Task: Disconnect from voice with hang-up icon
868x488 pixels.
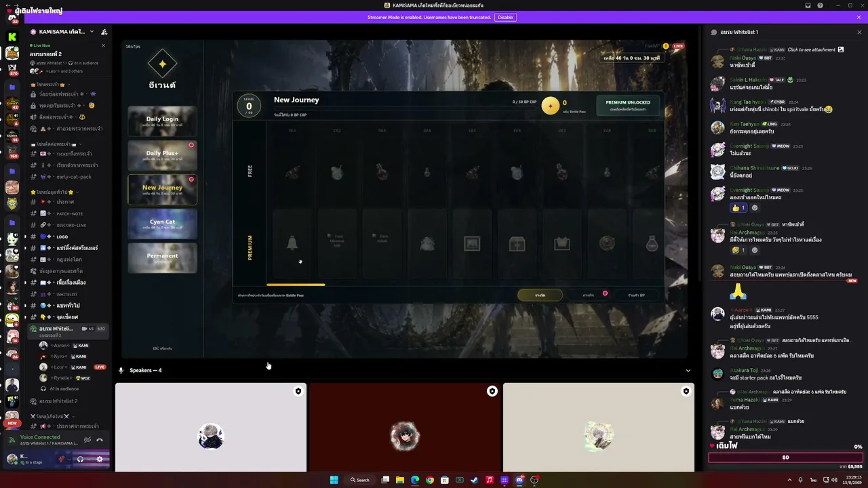Action: 100,440
